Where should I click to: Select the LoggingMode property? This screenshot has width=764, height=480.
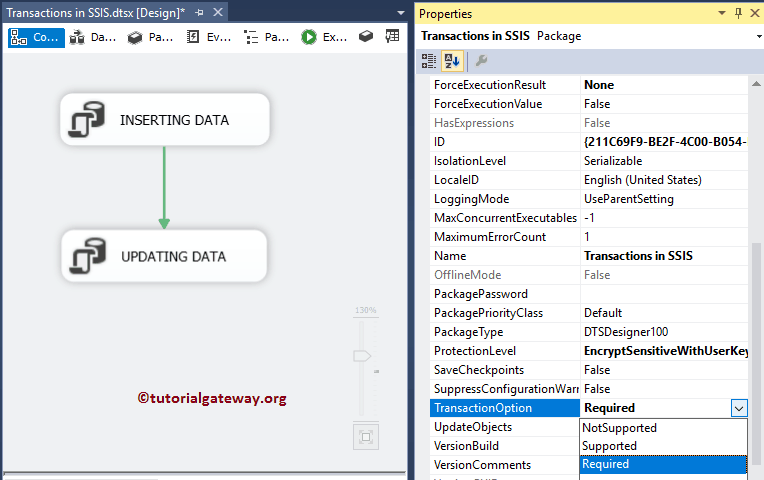pyautogui.click(x=505, y=199)
